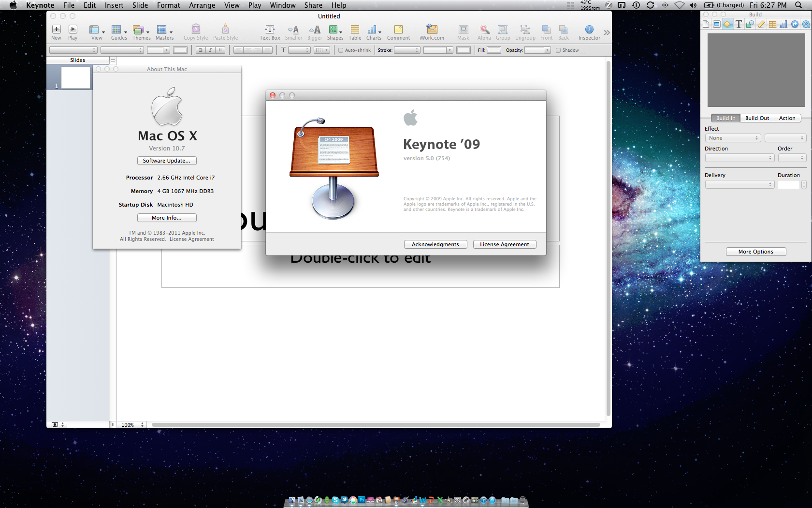Open the Format menu
Viewport: 812px width, 508px height.
coord(168,5)
